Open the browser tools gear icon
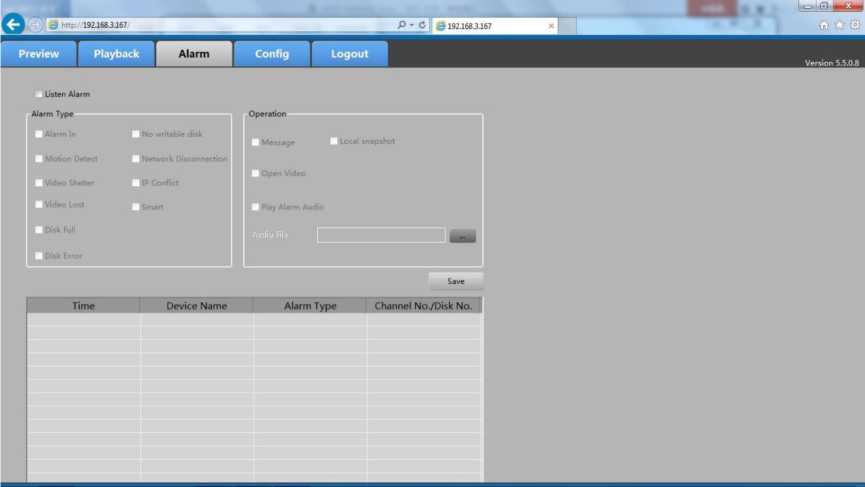 coord(853,25)
